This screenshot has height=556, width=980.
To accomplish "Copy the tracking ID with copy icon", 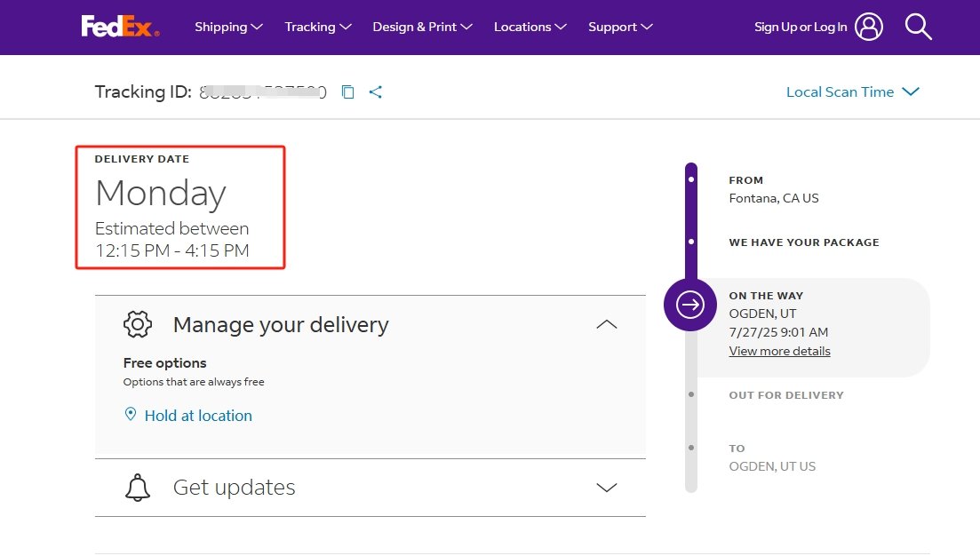I will (348, 92).
